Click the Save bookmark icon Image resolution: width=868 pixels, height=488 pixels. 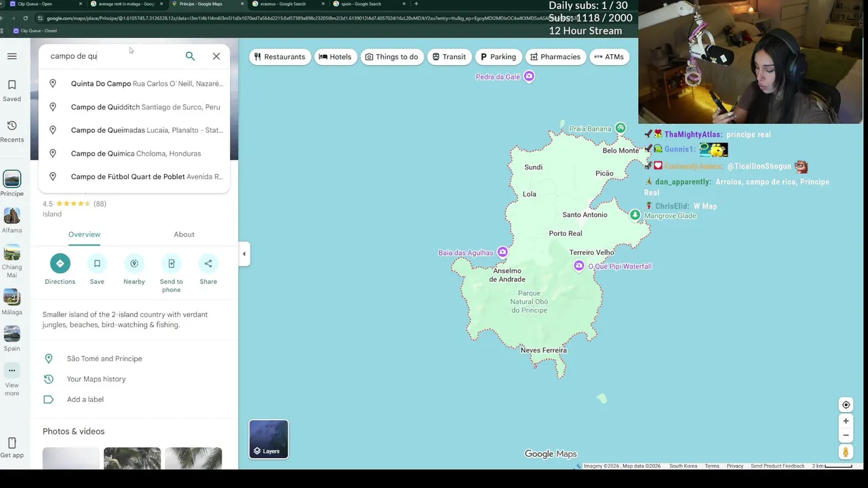pos(97,263)
